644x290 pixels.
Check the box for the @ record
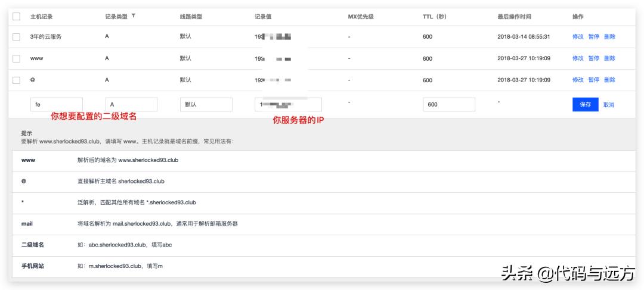pos(17,80)
